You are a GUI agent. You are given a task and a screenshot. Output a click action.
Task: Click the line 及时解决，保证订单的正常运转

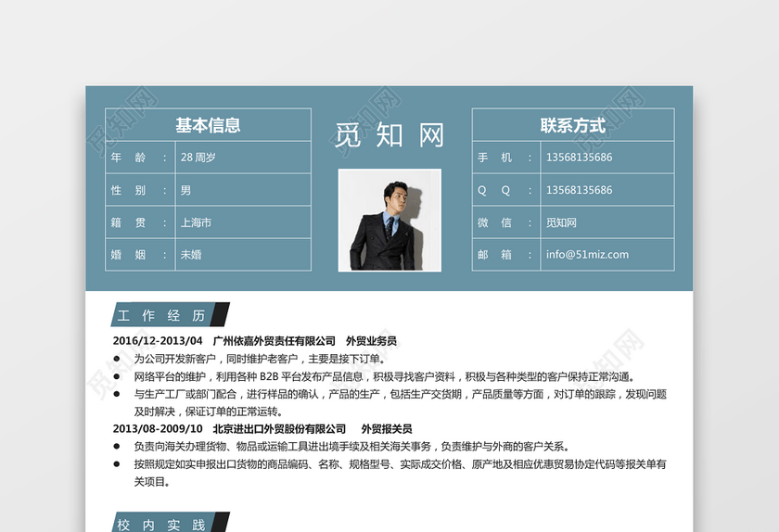(x=208, y=412)
